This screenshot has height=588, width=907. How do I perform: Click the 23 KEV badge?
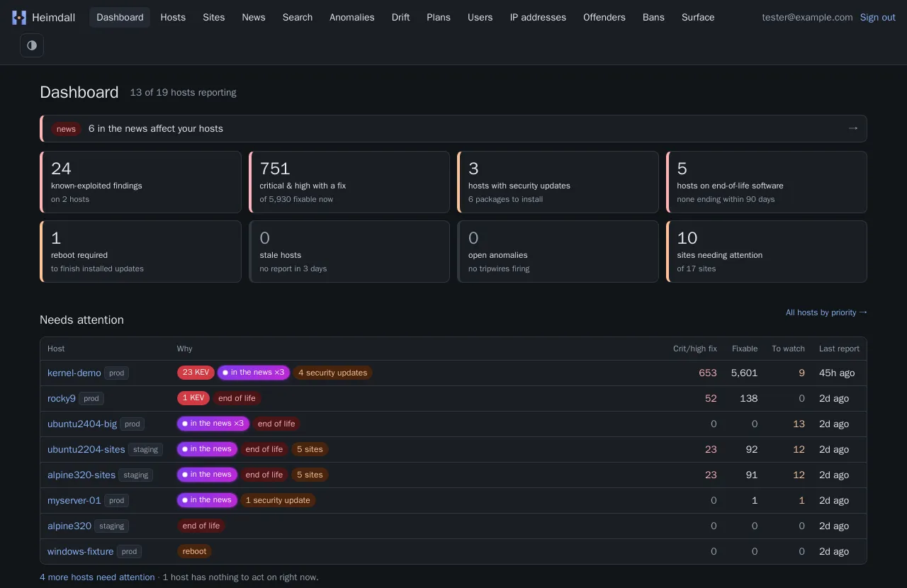coord(196,373)
